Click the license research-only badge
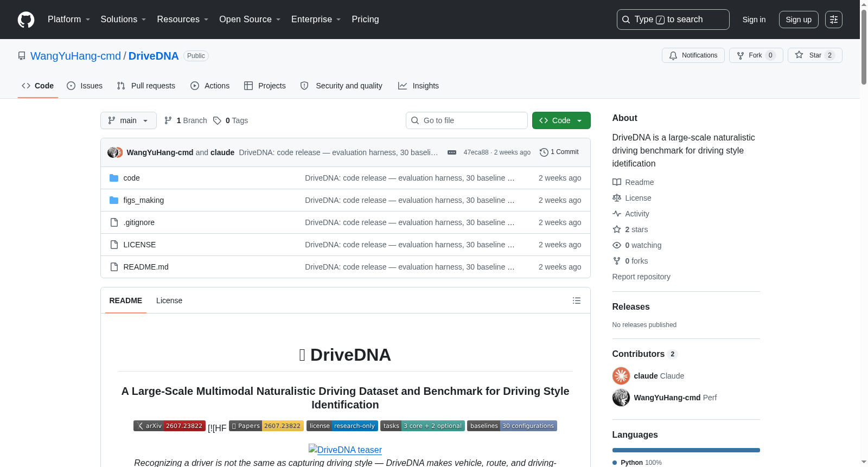The width and height of the screenshot is (868, 467). 342,426
